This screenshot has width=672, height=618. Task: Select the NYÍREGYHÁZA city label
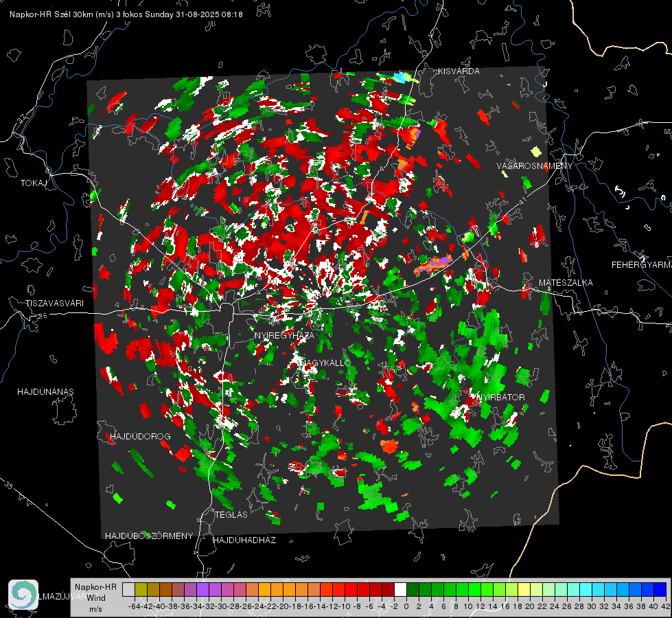284,335
